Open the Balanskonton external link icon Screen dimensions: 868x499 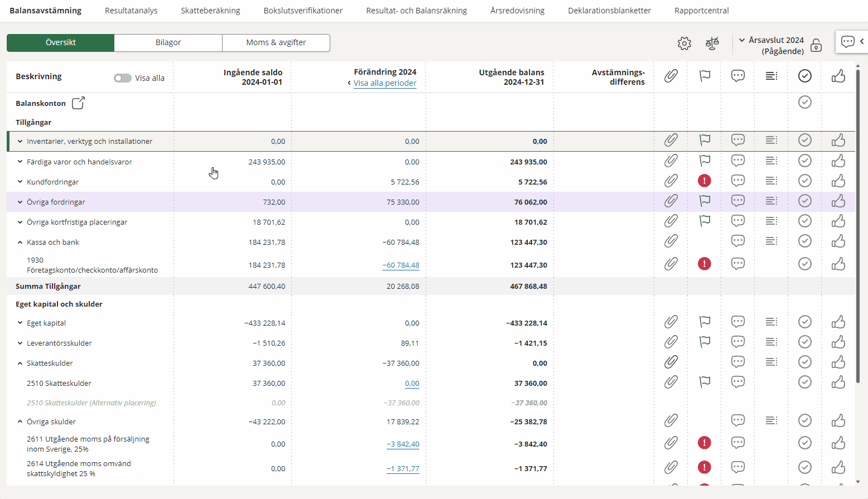pyautogui.click(x=78, y=103)
